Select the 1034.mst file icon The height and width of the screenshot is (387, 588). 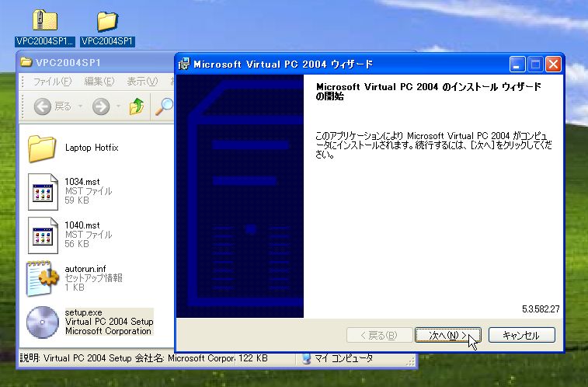point(43,192)
